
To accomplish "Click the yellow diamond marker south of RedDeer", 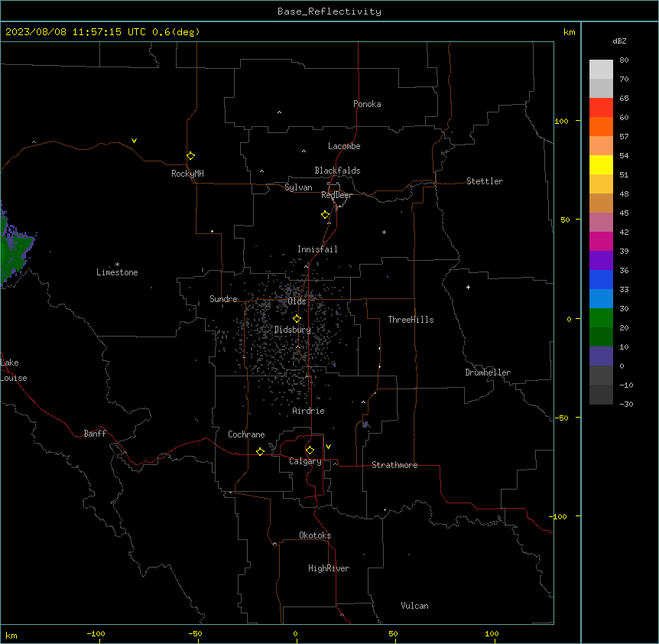I will (326, 215).
